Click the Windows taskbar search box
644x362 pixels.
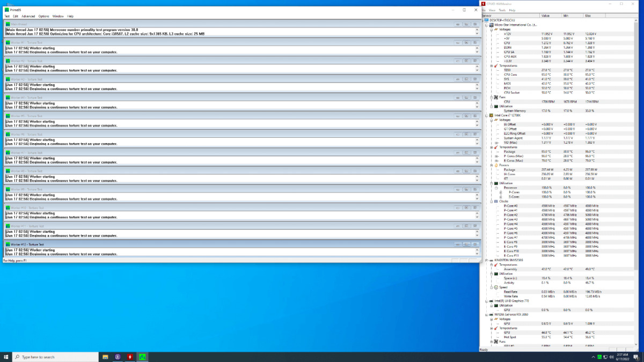click(x=54, y=357)
